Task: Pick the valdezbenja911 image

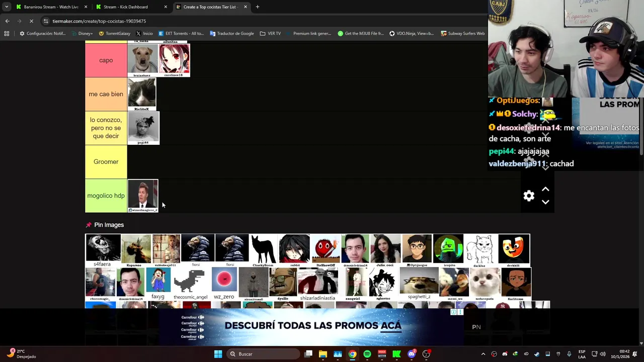Action: pos(167,250)
